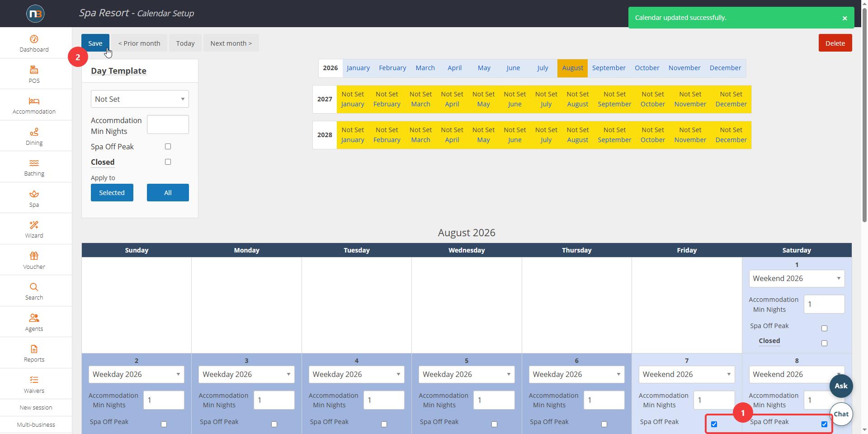Open the Spa lotus icon
The width and height of the screenshot is (868, 434).
34,194
